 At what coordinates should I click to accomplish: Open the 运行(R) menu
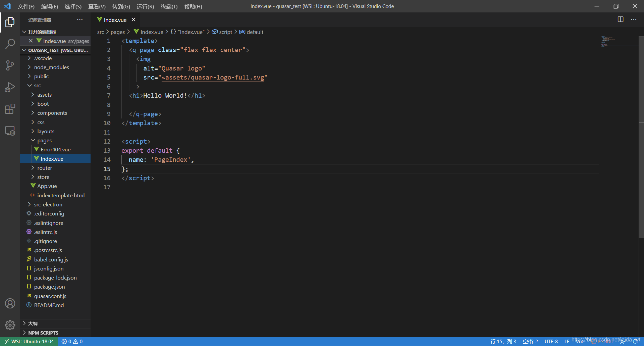pos(145,6)
